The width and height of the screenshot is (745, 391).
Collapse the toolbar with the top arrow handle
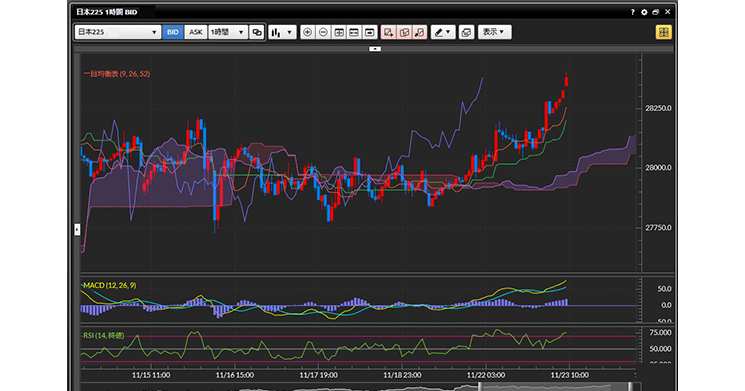[x=375, y=48]
